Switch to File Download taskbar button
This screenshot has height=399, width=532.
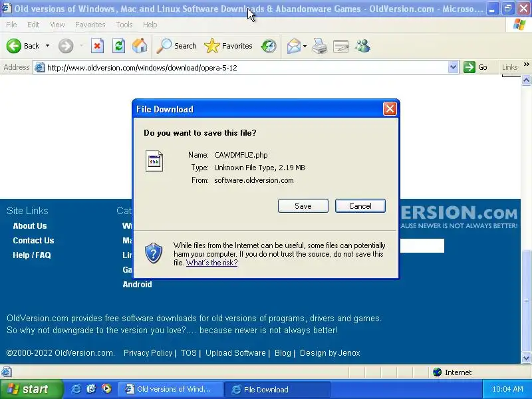[277, 389]
